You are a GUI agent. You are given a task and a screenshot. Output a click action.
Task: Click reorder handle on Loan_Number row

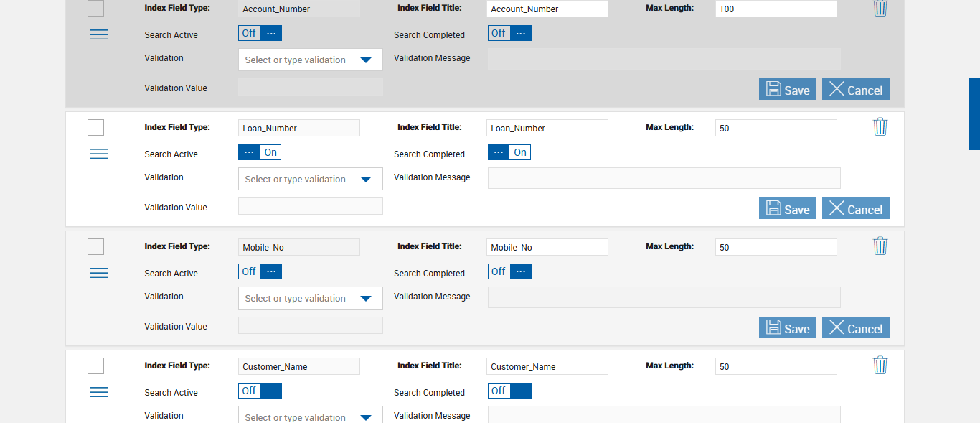(99, 154)
